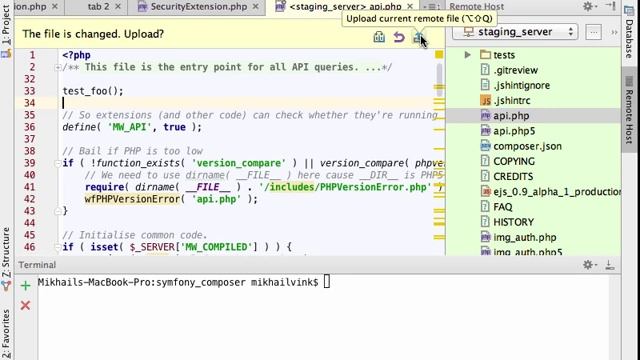Show the hidden editor tabs list
Screen dimensions: 640x360
coord(431,7)
